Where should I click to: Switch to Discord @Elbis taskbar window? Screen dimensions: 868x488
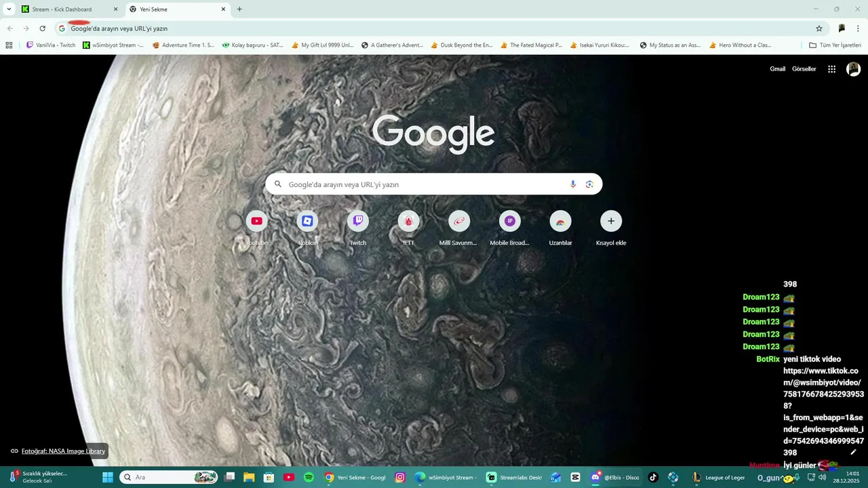(x=614, y=477)
